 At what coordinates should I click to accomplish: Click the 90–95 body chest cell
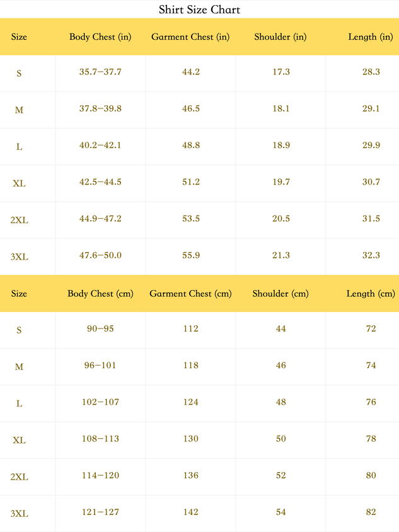pyautogui.click(x=100, y=329)
